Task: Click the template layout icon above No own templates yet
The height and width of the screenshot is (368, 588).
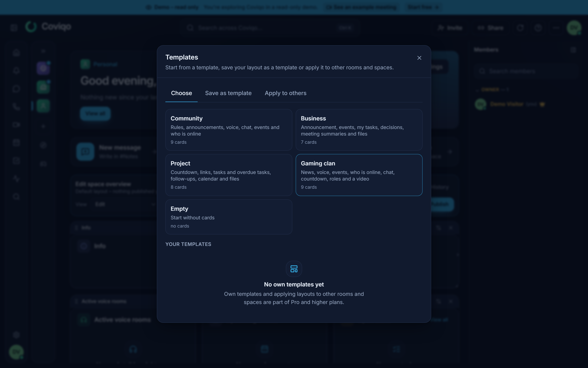Action: [x=294, y=269]
